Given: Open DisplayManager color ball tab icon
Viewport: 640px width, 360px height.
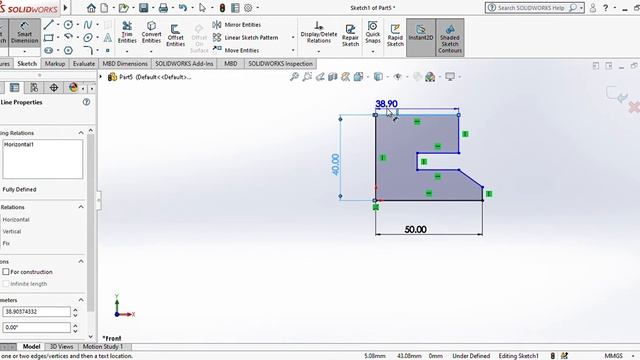Looking at the screenshot, I should click(x=73, y=88).
